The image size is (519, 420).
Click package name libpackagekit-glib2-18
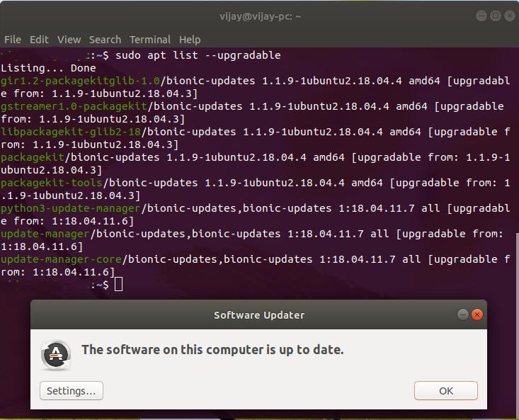pyautogui.click(x=71, y=132)
